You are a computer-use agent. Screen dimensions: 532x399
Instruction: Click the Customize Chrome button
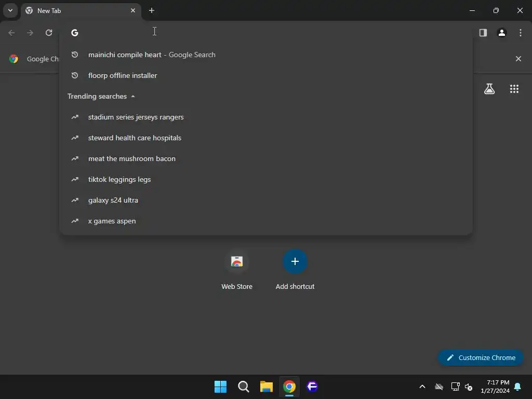[x=481, y=357]
